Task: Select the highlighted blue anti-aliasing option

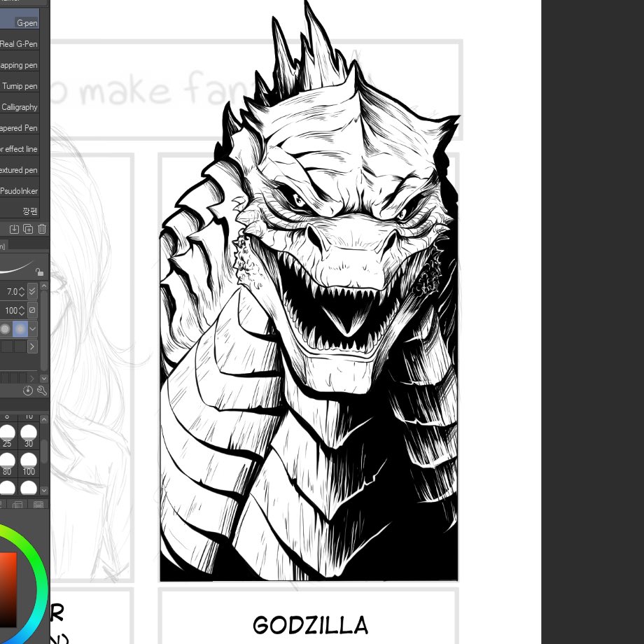Action: tap(20, 329)
